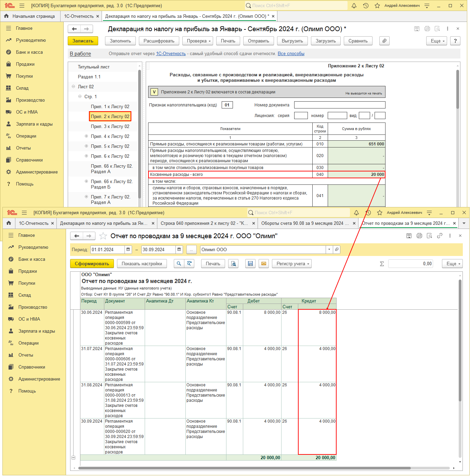Click the print preview icon next to the declaration title

tap(437, 29)
